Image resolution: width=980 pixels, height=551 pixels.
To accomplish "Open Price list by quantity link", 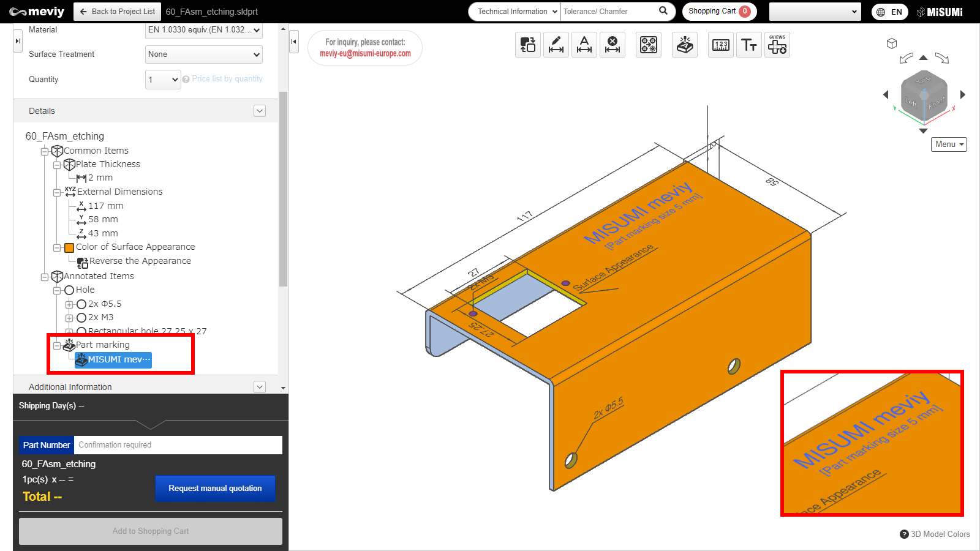I will [x=227, y=79].
